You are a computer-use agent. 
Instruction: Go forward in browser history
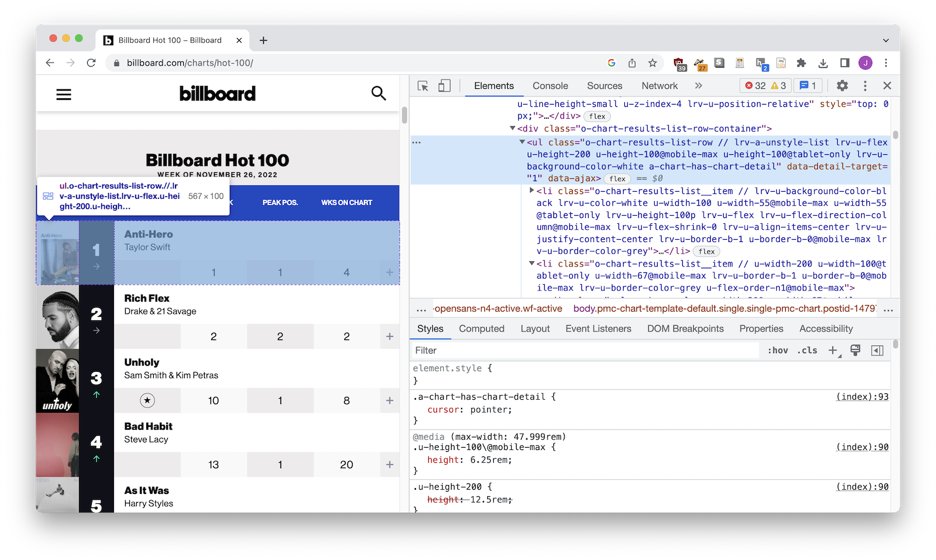click(70, 63)
